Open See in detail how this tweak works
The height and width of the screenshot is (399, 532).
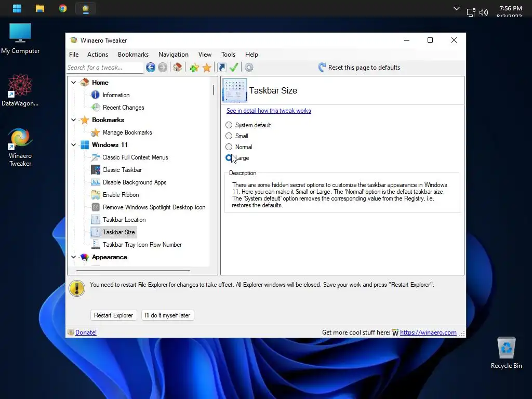click(x=269, y=111)
